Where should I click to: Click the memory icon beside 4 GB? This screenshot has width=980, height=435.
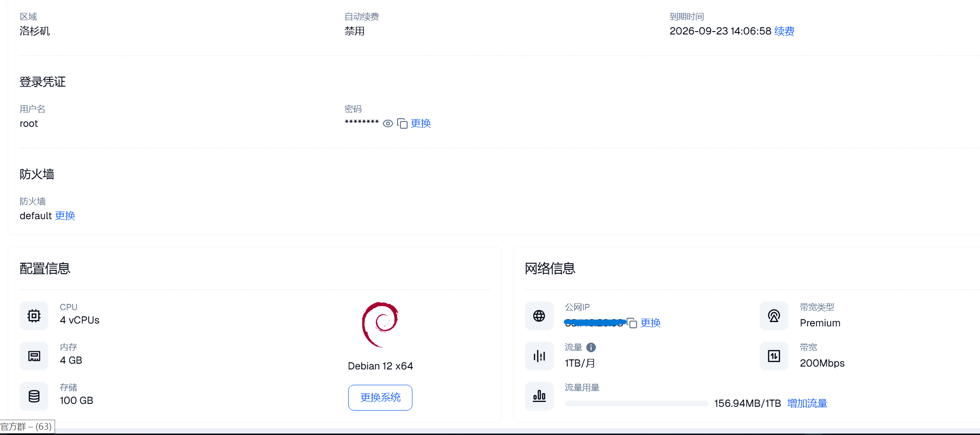click(34, 356)
